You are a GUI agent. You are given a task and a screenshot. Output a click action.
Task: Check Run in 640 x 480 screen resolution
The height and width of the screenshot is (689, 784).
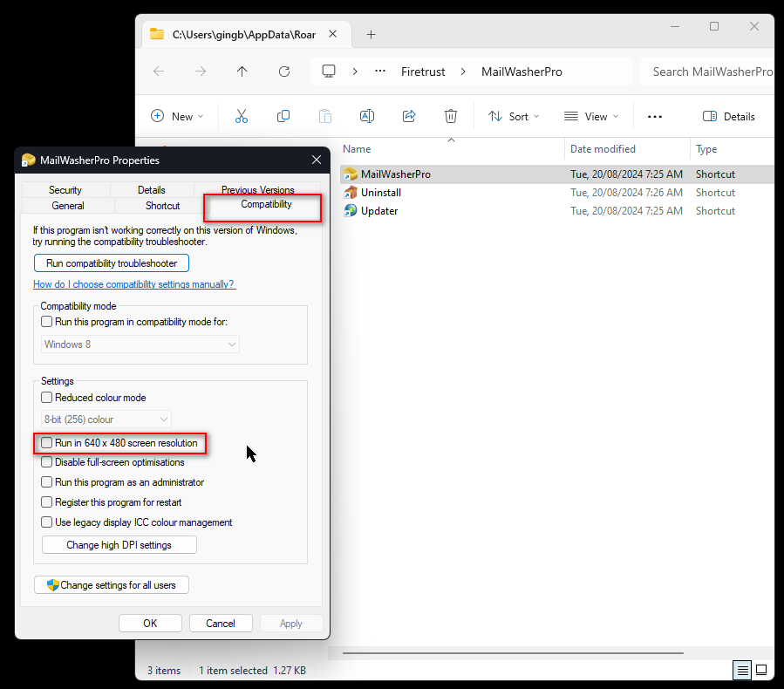[x=46, y=442]
